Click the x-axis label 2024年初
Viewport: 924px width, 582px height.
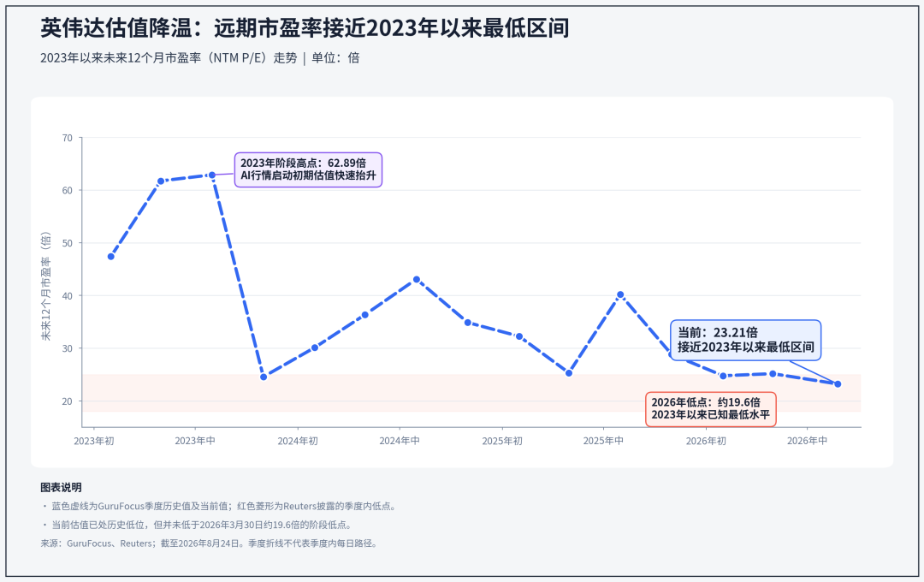298,441
